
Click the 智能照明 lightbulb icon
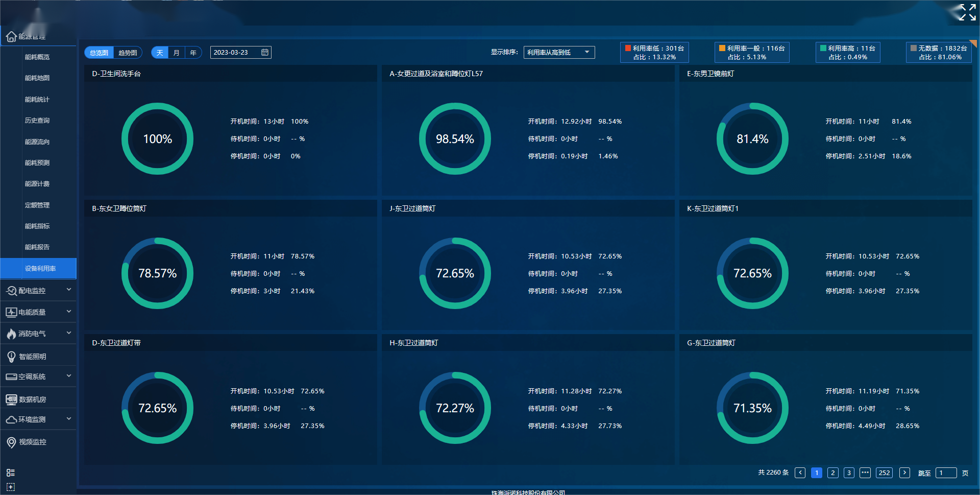[11, 357]
